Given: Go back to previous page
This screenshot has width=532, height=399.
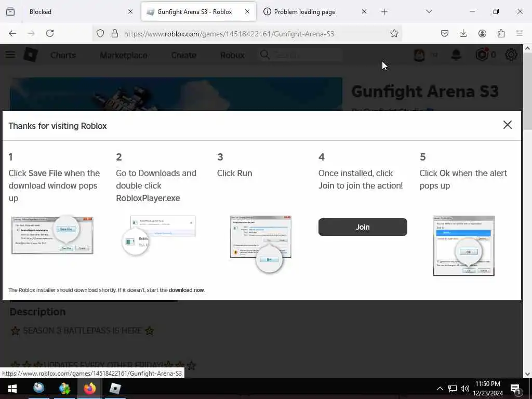Looking at the screenshot, I should click(12, 33).
